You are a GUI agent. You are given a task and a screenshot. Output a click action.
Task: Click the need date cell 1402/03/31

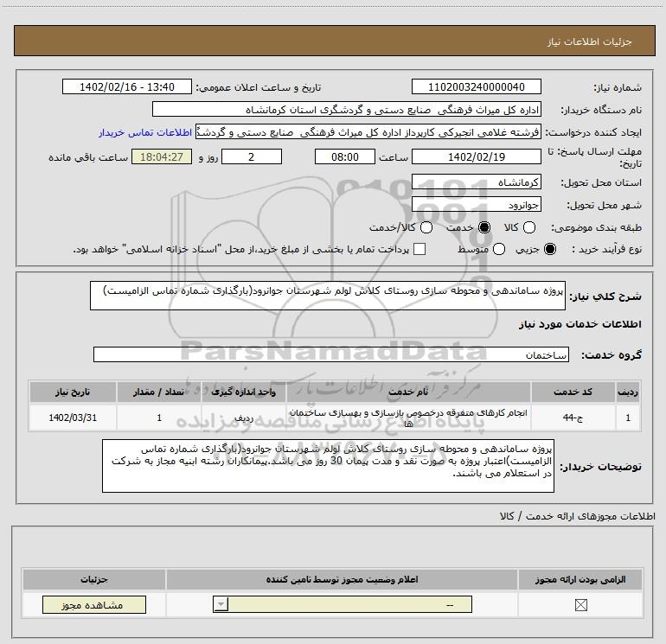pyautogui.click(x=73, y=418)
